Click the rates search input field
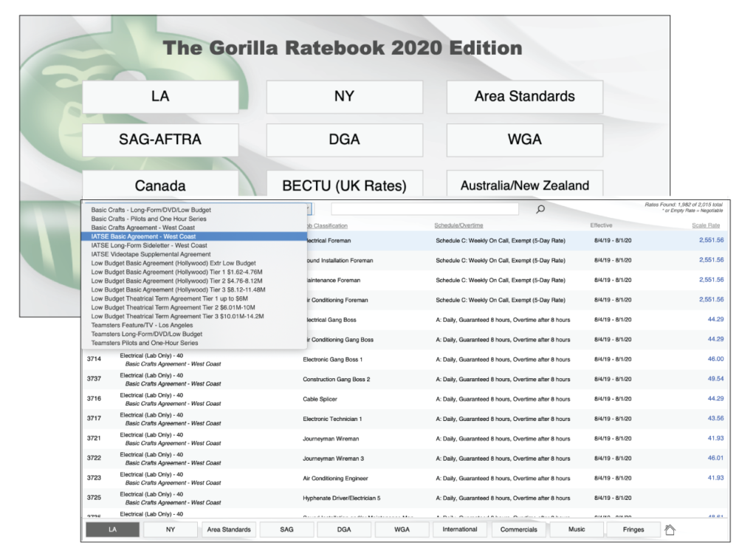 [425, 209]
